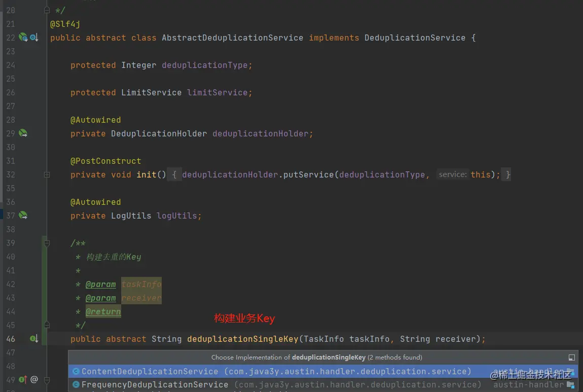Click the class icon beside FrequencyDeduplicationService
The height and width of the screenshot is (392, 583).
[x=76, y=384]
